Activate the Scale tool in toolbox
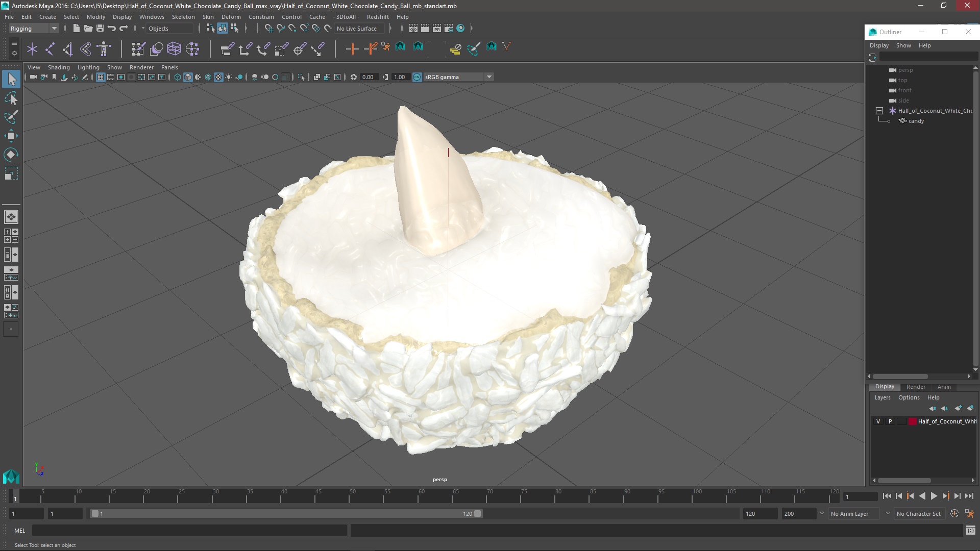The width and height of the screenshot is (980, 551). (11, 173)
